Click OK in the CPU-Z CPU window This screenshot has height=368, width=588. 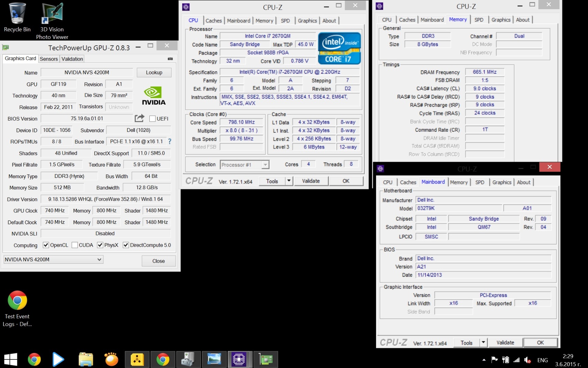pos(346,181)
